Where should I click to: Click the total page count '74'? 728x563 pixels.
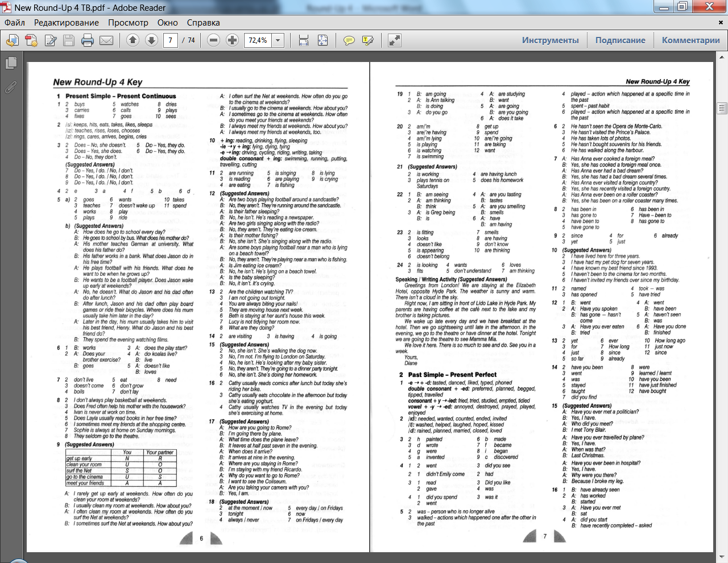191,40
